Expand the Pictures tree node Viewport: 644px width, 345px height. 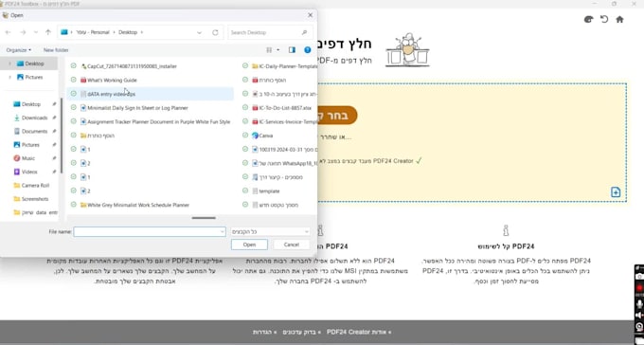[x=9, y=78]
